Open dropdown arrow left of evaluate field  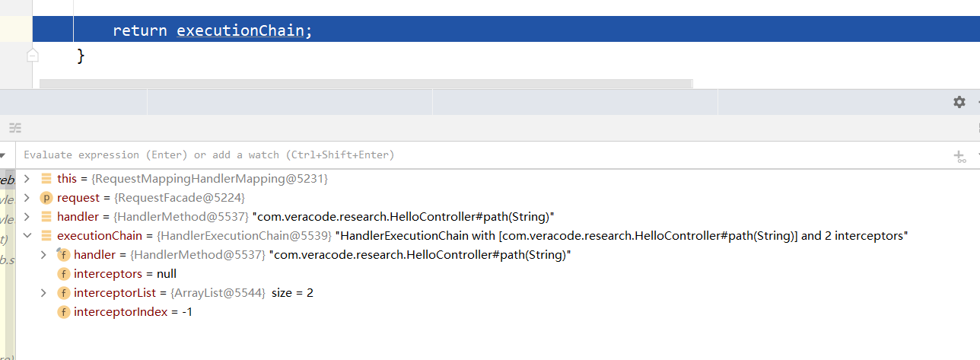tap(3, 155)
